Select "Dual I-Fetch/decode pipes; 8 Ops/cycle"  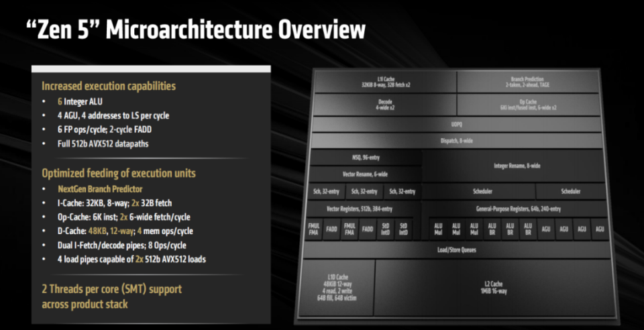tap(121, 245)
